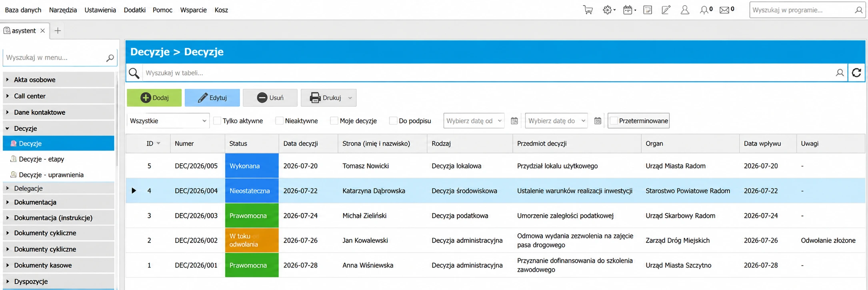
Task: Collapse Decyzje menu section
Action: [58, 128]
